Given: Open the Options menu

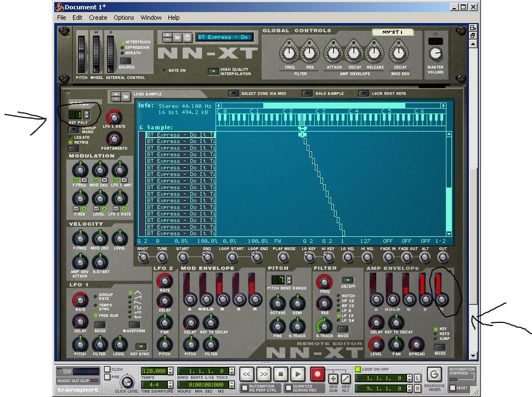Looking at the screenshot, I should click(123, 18).
